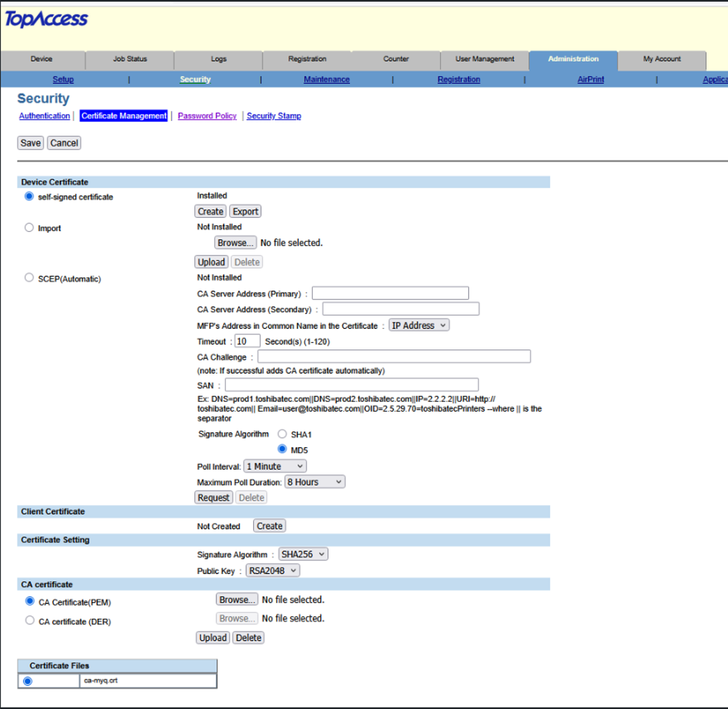The image size is (728, 709).
Task: Open Maximum Poll Duration 8 Hours dropdown
Action: click(315, 482)
